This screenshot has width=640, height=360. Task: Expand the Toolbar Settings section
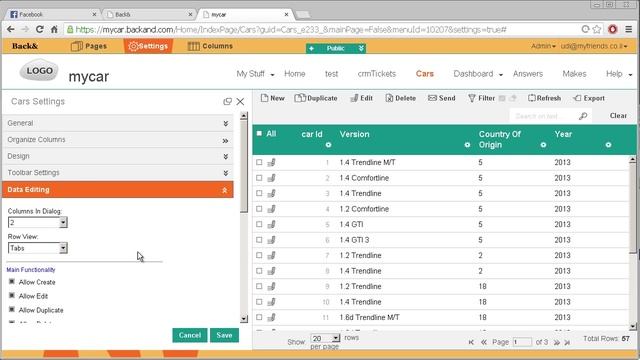pyautogui.click(x=118, y=173)
